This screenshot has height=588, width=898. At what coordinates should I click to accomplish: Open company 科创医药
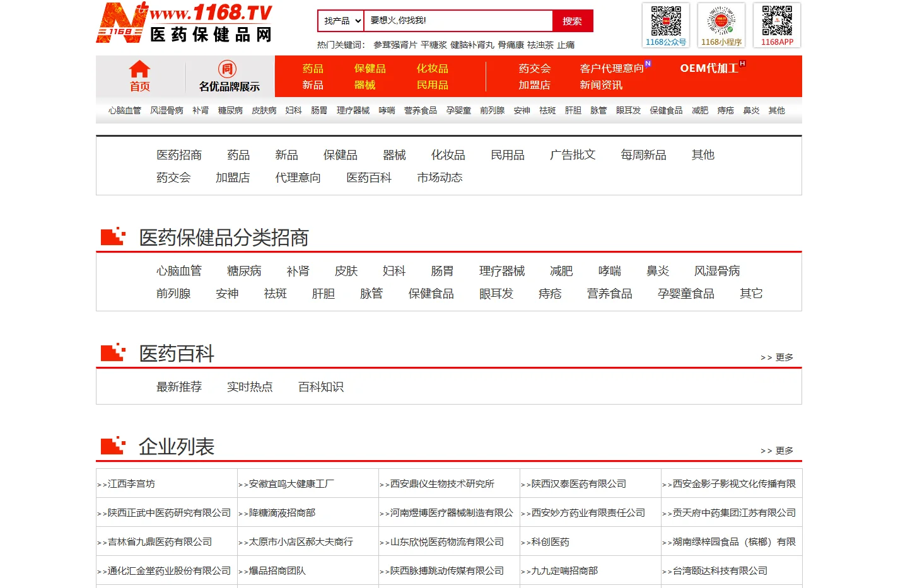click(550, 541)
